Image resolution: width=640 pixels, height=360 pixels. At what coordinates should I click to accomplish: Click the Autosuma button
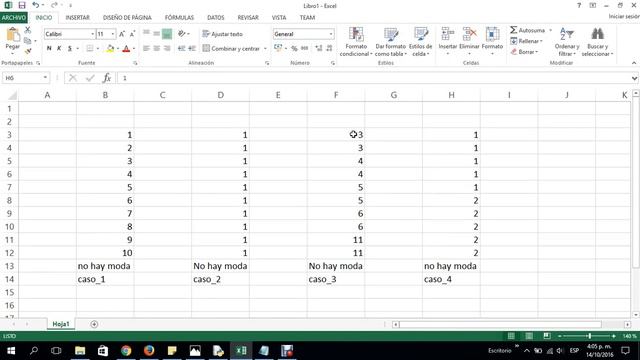[527, 30]
